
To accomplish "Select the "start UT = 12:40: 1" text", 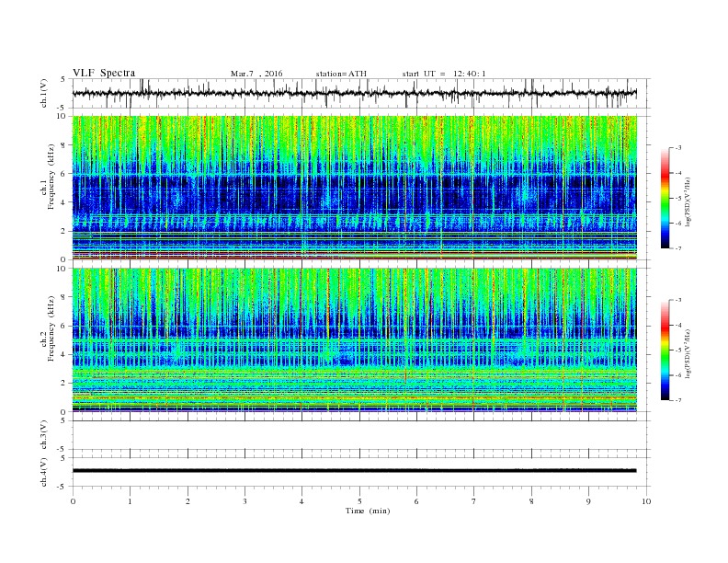I will [x=444, y=74].
